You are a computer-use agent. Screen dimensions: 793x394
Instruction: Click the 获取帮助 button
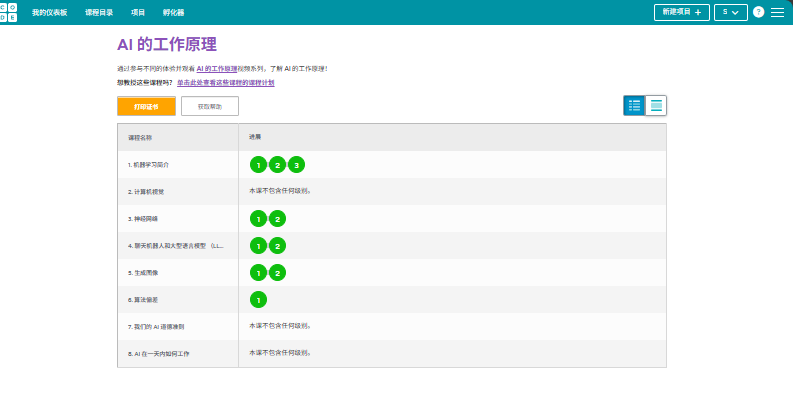(210, 106)
